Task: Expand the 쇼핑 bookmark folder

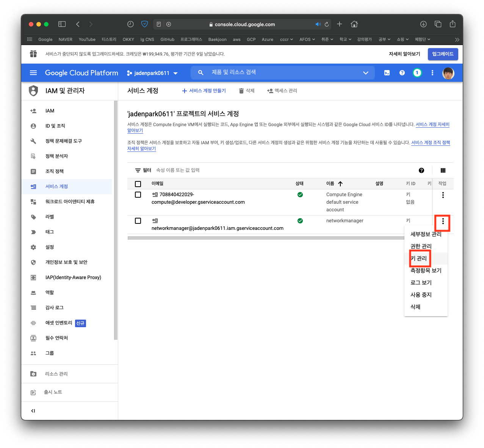Action: coord(403,39)
